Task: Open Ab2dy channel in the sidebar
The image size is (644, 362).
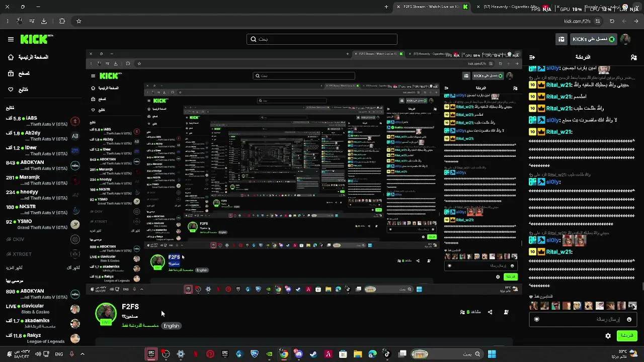Action: 43,136
